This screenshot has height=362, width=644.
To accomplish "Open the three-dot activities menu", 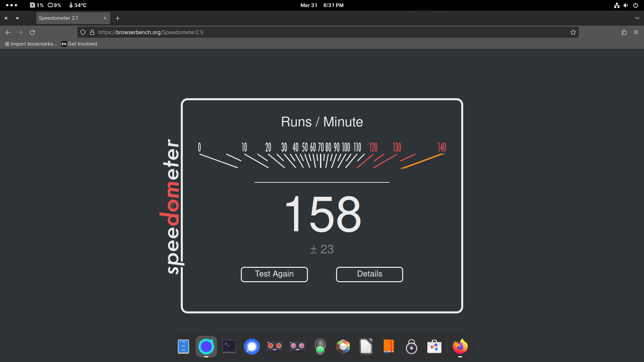I will click(11, 5).
